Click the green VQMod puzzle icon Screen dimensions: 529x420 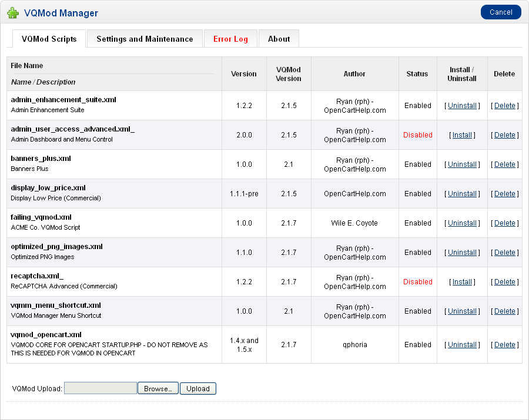pyautogui.click(x=13, y=13)
